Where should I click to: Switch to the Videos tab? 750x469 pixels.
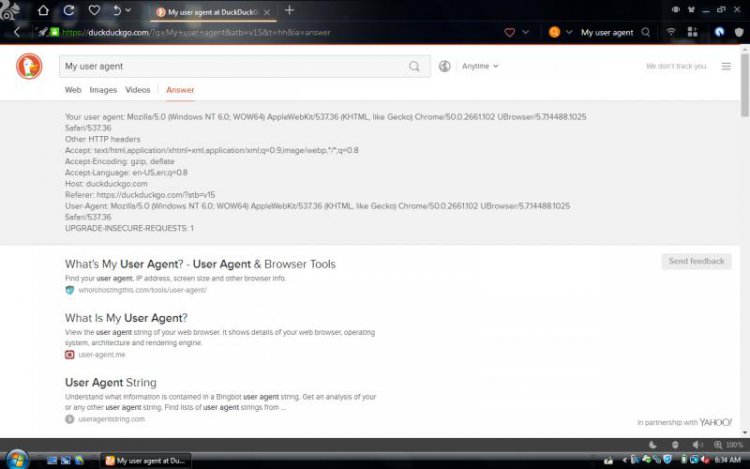[138, 90]
